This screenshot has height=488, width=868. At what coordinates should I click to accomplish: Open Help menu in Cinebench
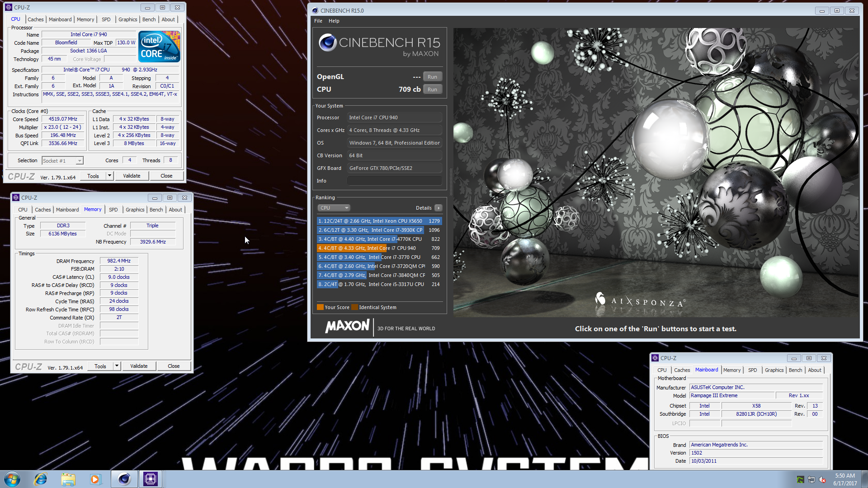point(334,21)
